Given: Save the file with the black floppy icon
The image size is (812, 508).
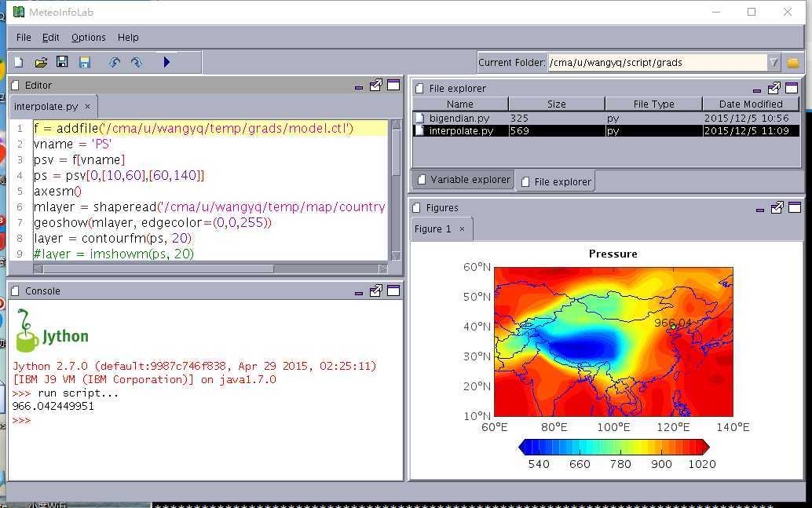Looking at the screenshot, I should click(x=62, y=62).
